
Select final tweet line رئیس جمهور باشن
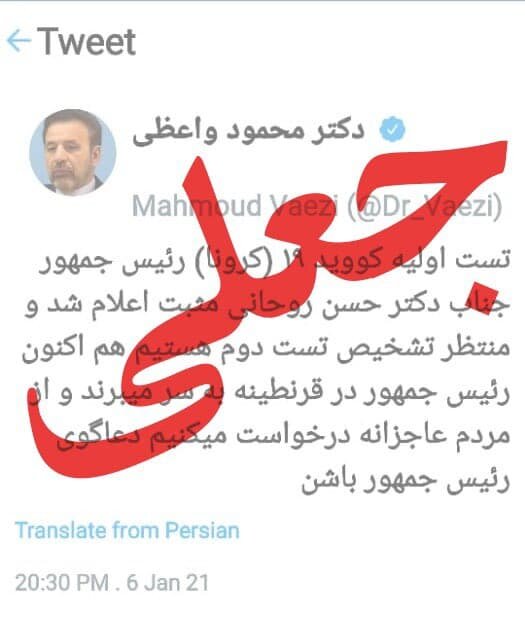click(405, 480)
